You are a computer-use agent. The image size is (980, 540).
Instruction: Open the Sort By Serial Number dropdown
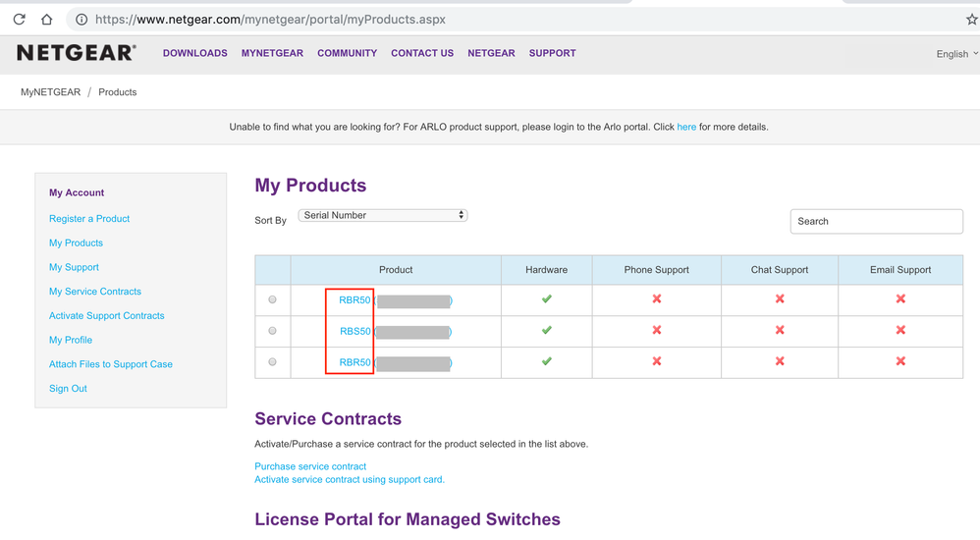pos(383,215)
